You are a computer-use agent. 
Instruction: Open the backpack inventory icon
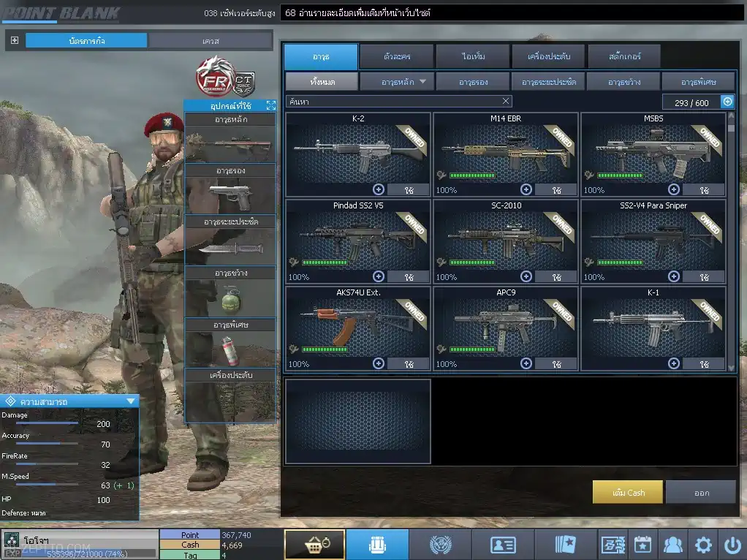(377, 545)
